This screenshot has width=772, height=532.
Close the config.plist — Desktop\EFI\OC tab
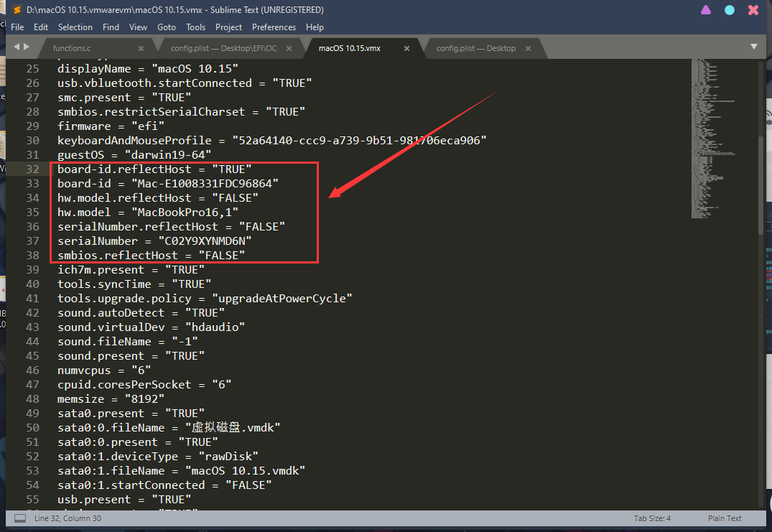click(289, 48)
